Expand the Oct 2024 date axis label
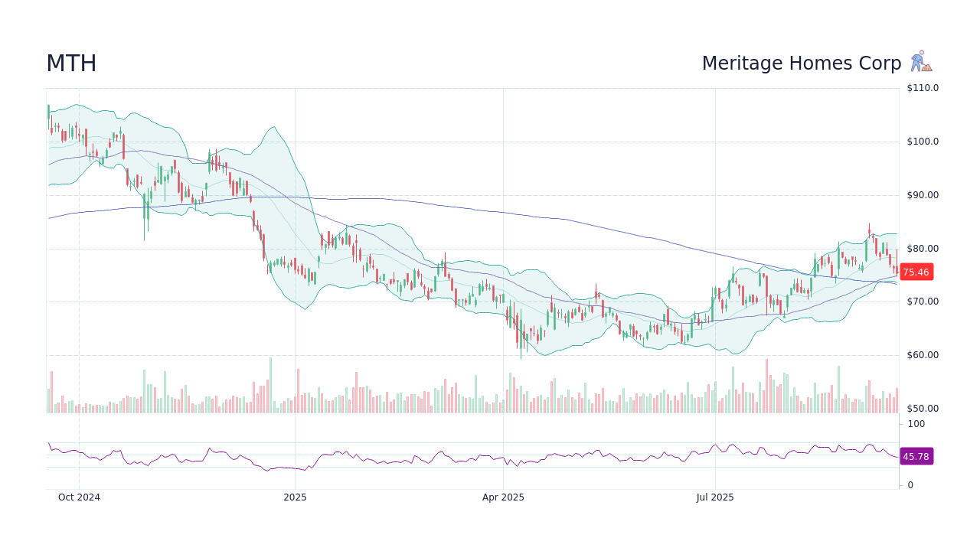The height and width of the screenshot is (551, 980). tap(80, 497)
